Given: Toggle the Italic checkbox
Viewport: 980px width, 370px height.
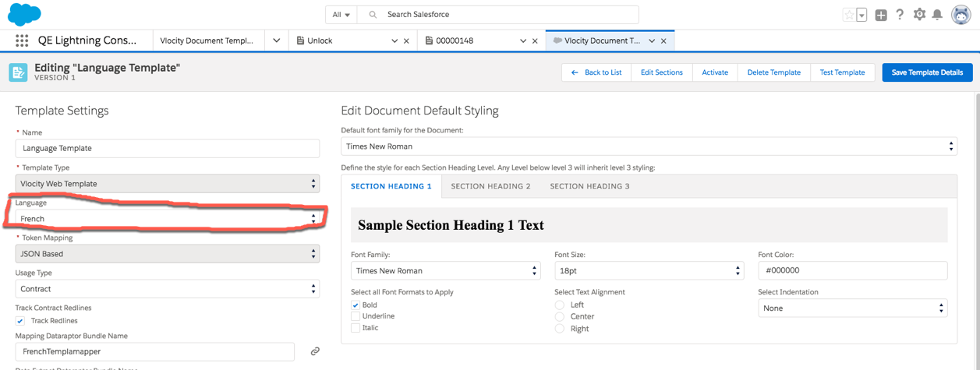Looking at the screenshot, I should [356, 328].
